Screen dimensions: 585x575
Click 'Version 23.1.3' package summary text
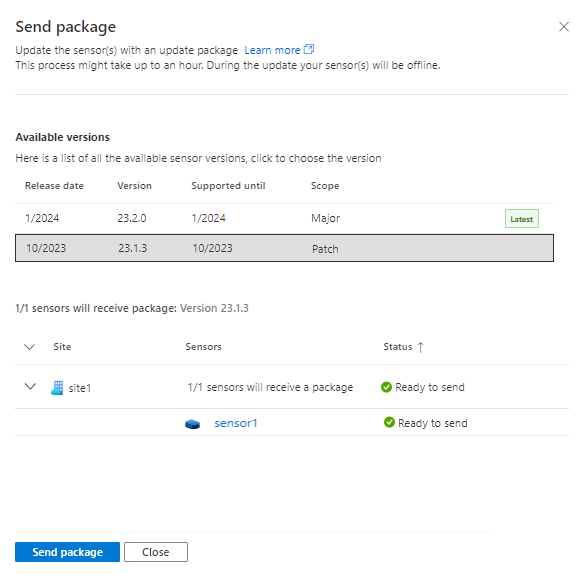point(214,308)
